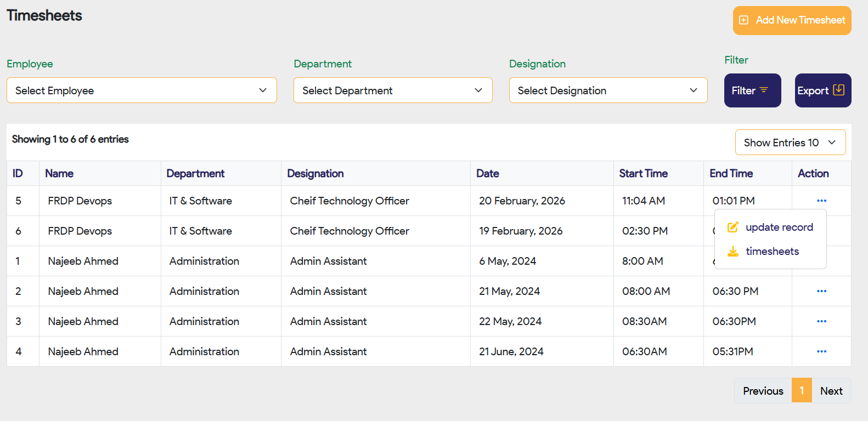The image size is (868, 421).
Task: Click the export arrow icon in Export button
Action: tap(838, 90)
